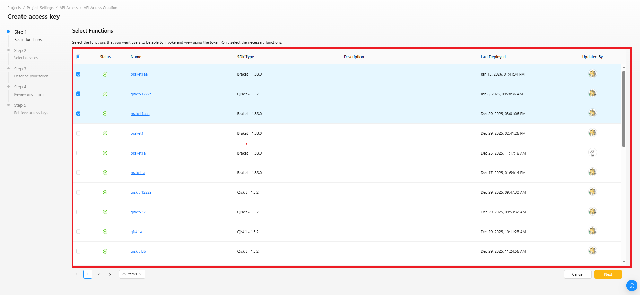
Task: Click the user avatar in qiskit-c row
Action: coord(592,231)
